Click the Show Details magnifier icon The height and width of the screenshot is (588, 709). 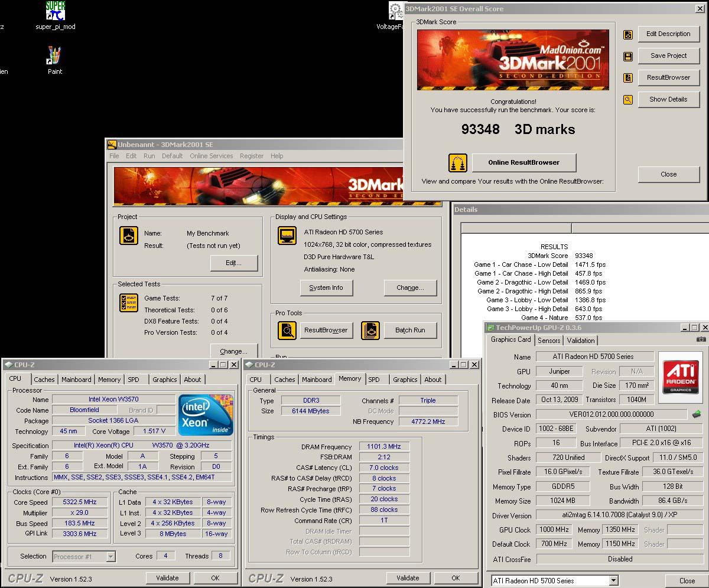[628, 100]
